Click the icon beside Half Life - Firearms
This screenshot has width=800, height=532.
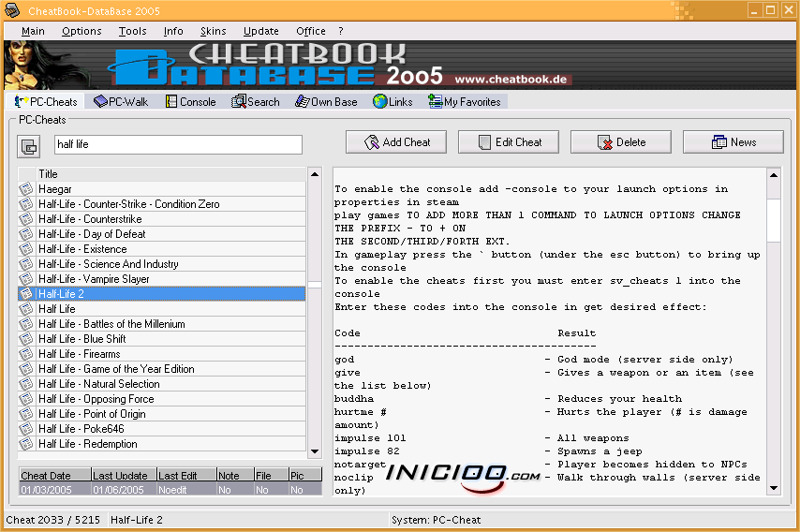26,354
